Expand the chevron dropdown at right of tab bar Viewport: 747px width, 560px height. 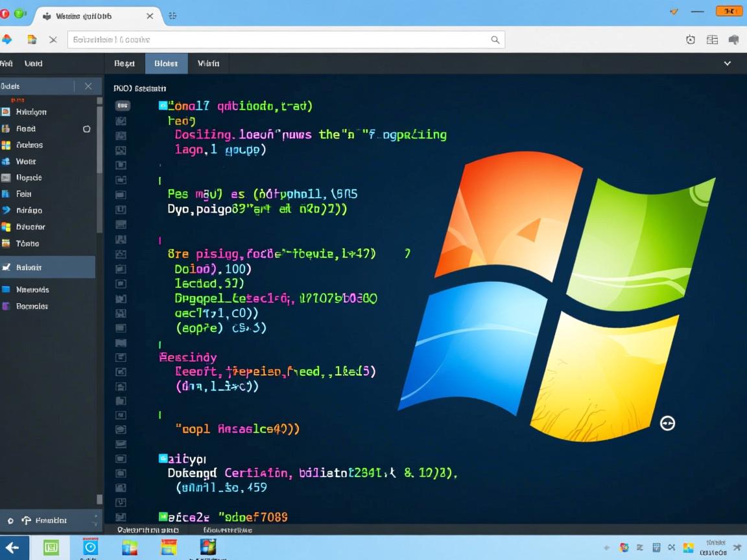727,64
